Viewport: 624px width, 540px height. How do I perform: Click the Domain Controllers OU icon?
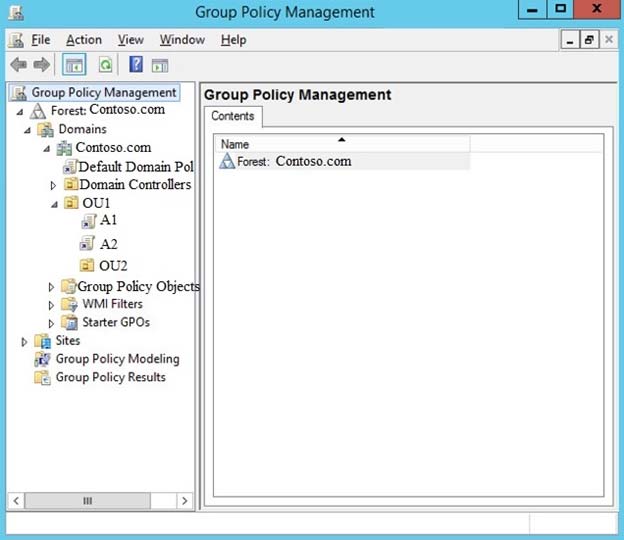coord(71,184)
